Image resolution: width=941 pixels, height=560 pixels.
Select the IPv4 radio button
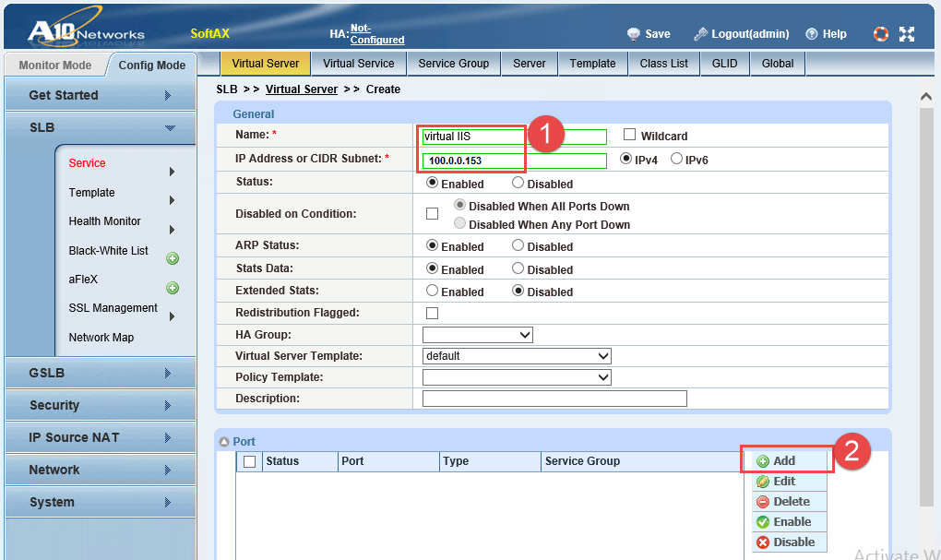625,159
